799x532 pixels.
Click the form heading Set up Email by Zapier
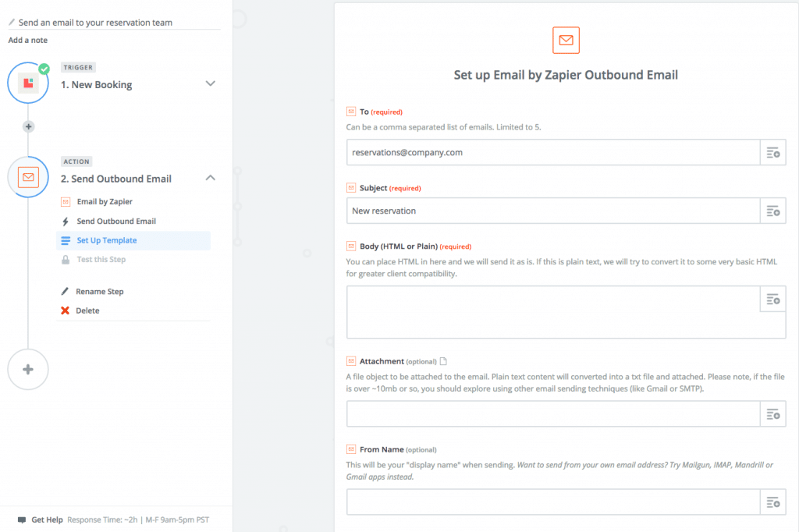(566, 75)
